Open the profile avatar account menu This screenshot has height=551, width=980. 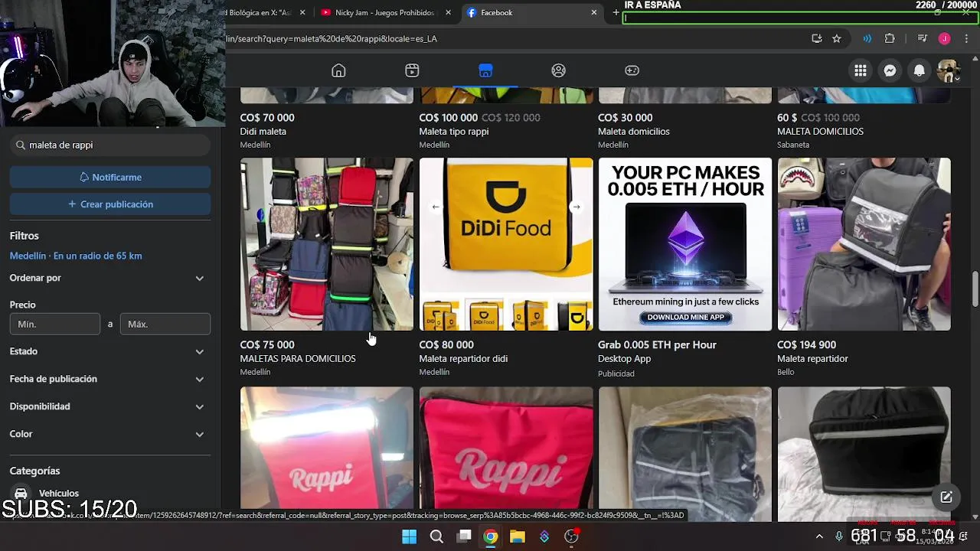948,70
